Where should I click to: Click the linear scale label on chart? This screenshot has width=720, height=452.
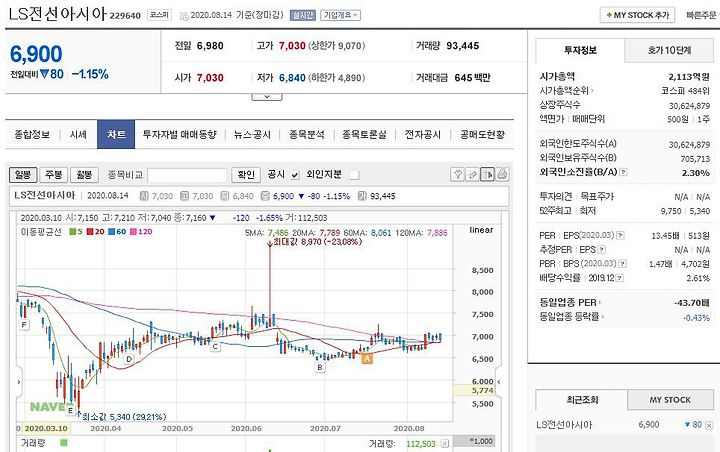click(481, 230)
